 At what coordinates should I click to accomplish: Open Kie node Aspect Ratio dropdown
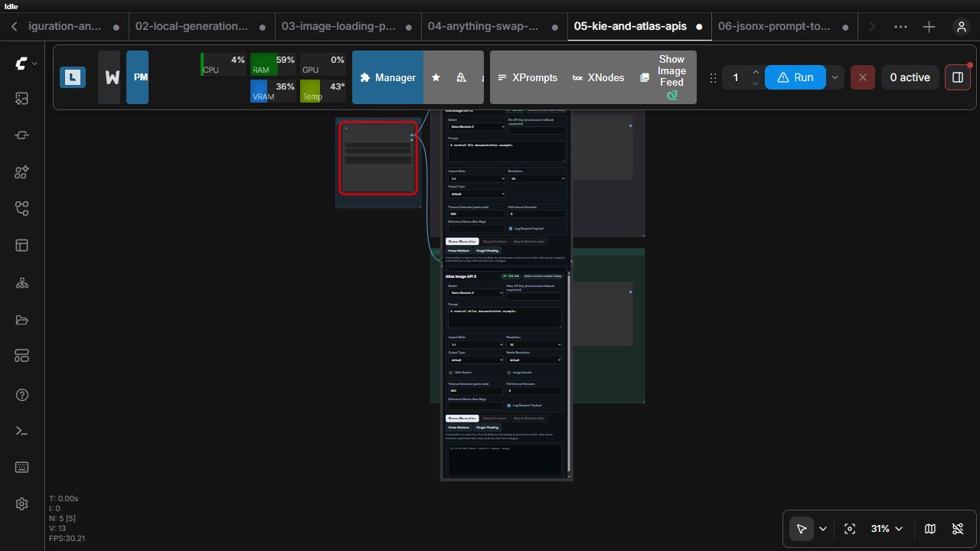click(x=476, y=178)
